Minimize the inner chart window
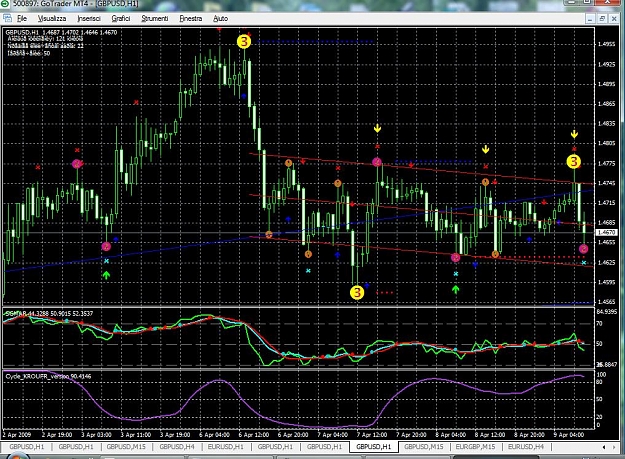 point(590,18)
